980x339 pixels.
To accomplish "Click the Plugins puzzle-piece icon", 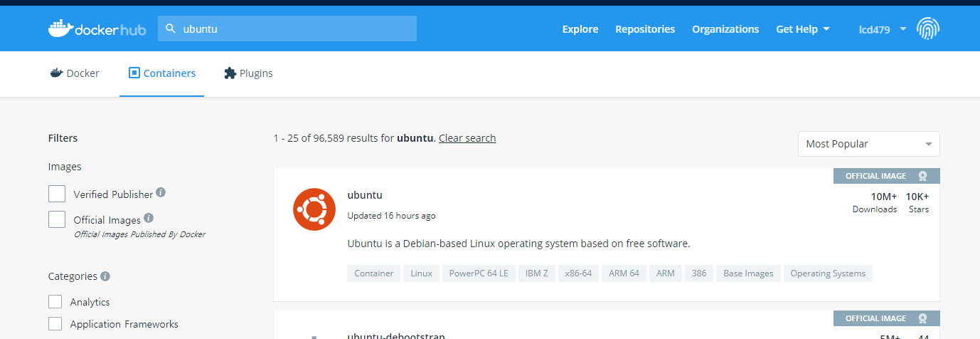I will [x=229, y=73].
